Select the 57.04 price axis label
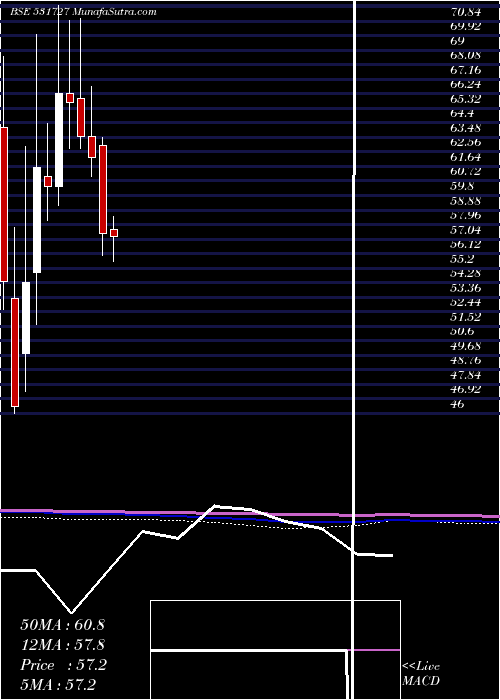This screenshot has height=700, width=500. 466,229
